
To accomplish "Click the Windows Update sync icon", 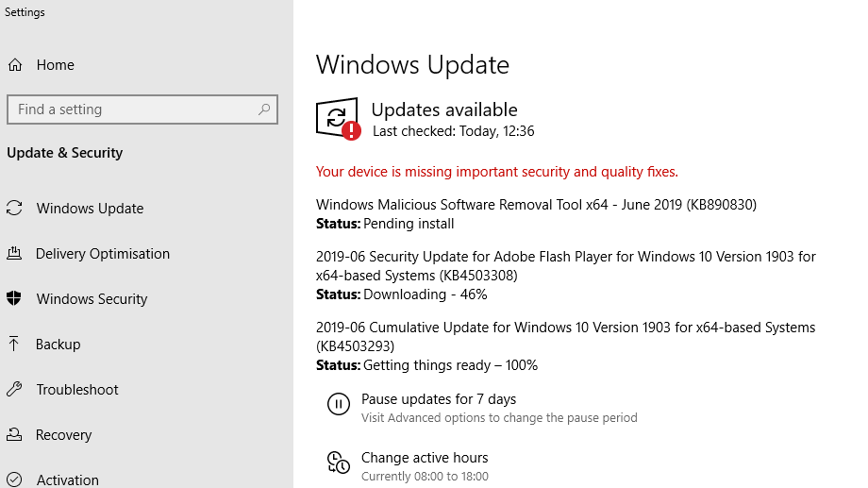I will point(14,209).
